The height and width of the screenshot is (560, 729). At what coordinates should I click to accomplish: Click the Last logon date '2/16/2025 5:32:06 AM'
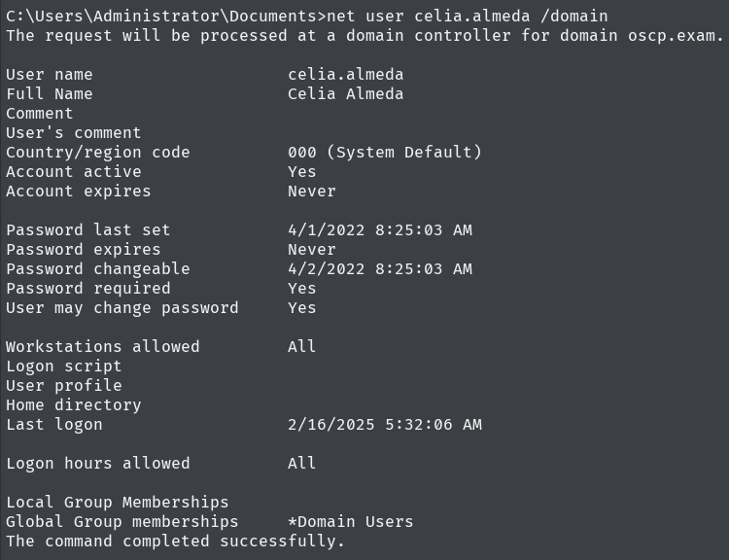pyautogui.click(x=384, y=424)
